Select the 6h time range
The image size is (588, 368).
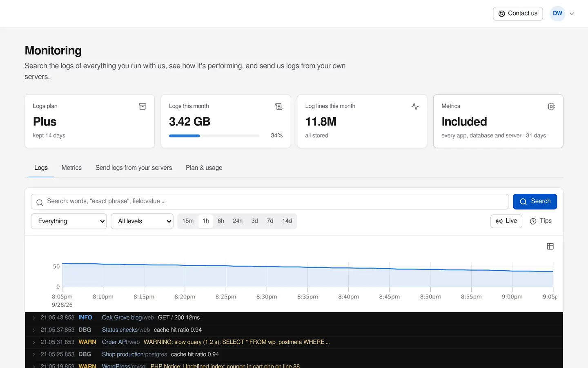tap(221, 221)
